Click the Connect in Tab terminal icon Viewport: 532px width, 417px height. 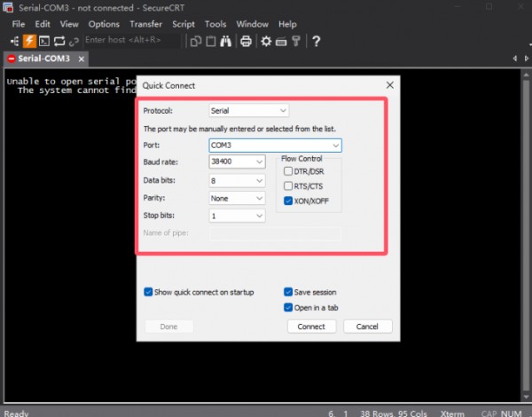tap(44, 42)
